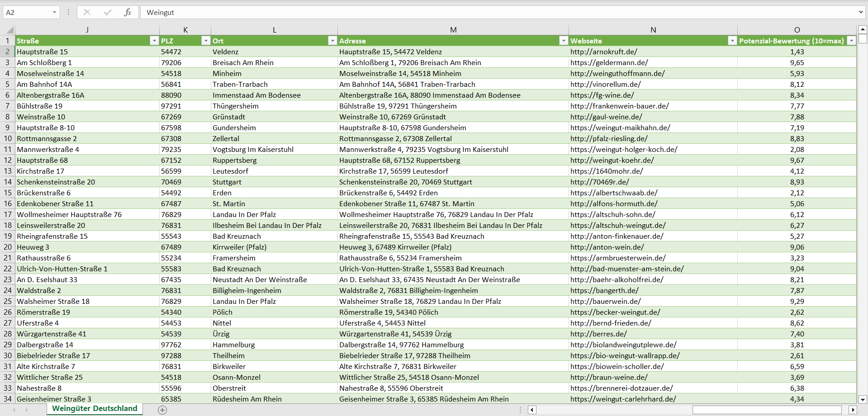Select column N header
The height and width of the screenshot is (416, 868).
click(x=653, y=30)
